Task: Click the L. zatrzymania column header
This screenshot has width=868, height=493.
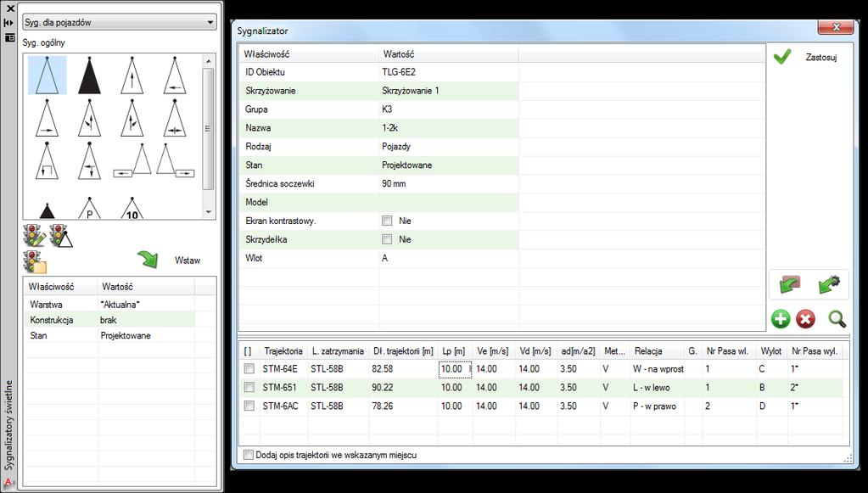Action: click(x=338, y=350)
